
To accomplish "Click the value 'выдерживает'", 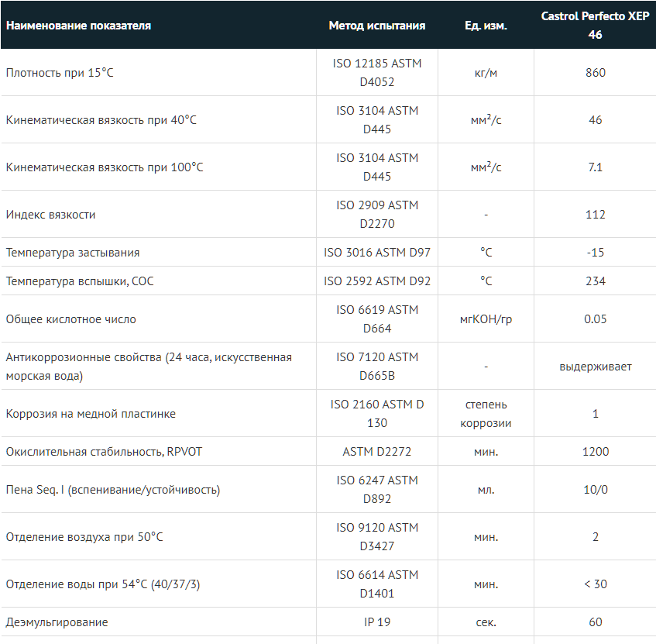I will 596,367.
